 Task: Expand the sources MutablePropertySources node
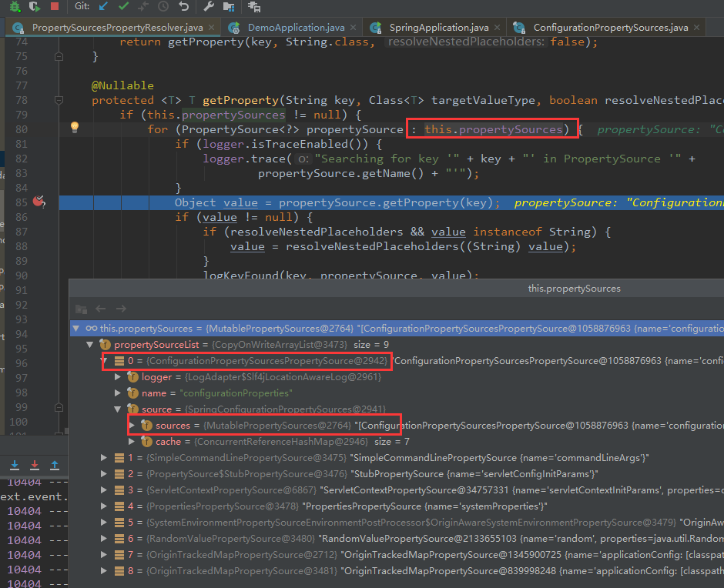point(132,425)
